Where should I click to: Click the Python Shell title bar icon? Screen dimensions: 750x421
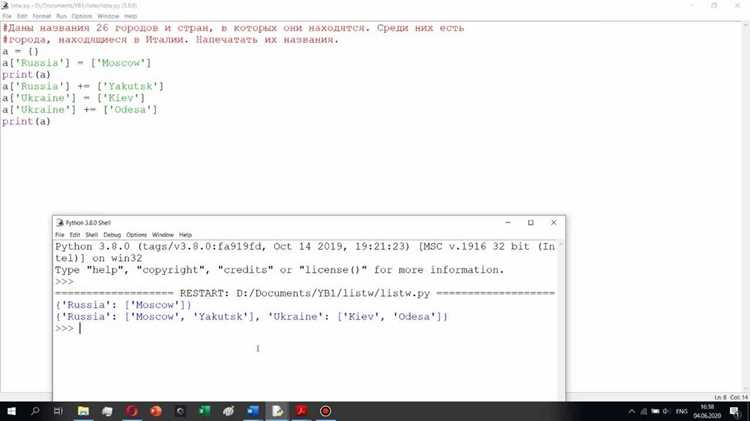[60, 223]
